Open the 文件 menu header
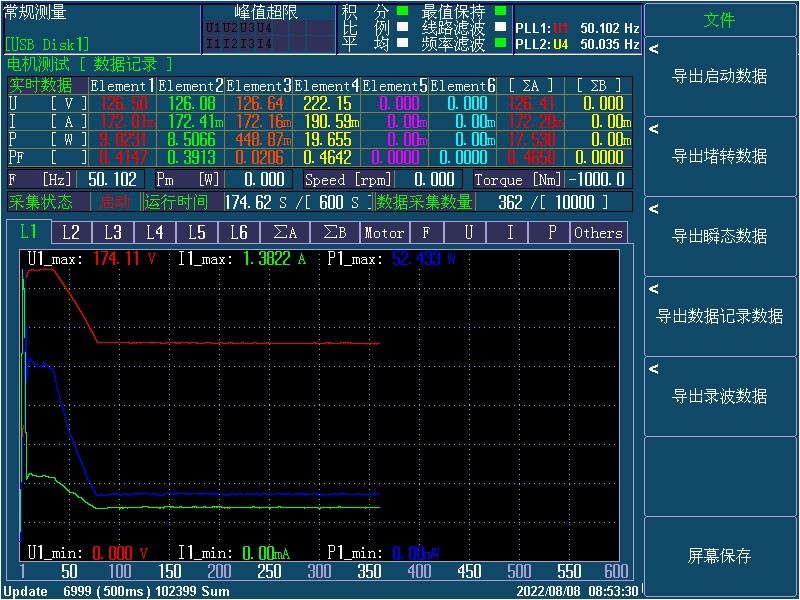Viewport: 800px width, 600px height. [x=720, y=20]
